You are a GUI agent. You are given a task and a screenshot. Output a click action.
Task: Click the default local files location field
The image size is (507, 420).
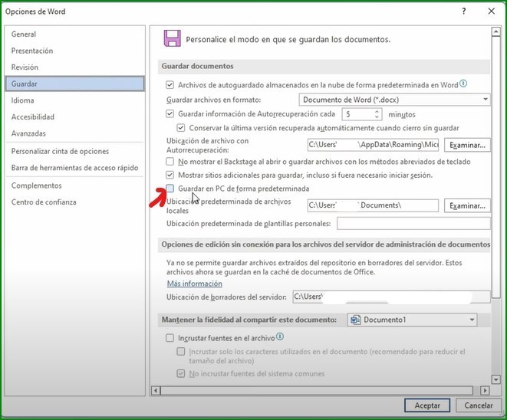tap(373, 205)
